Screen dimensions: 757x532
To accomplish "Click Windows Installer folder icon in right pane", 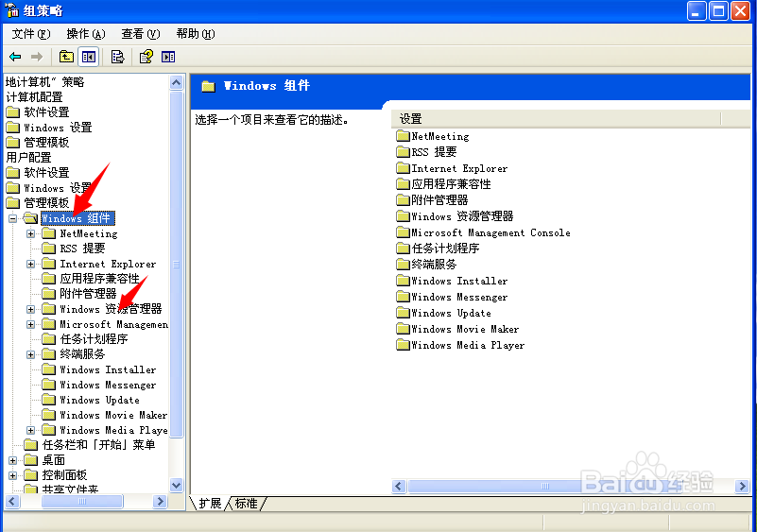I will (403, 281).
